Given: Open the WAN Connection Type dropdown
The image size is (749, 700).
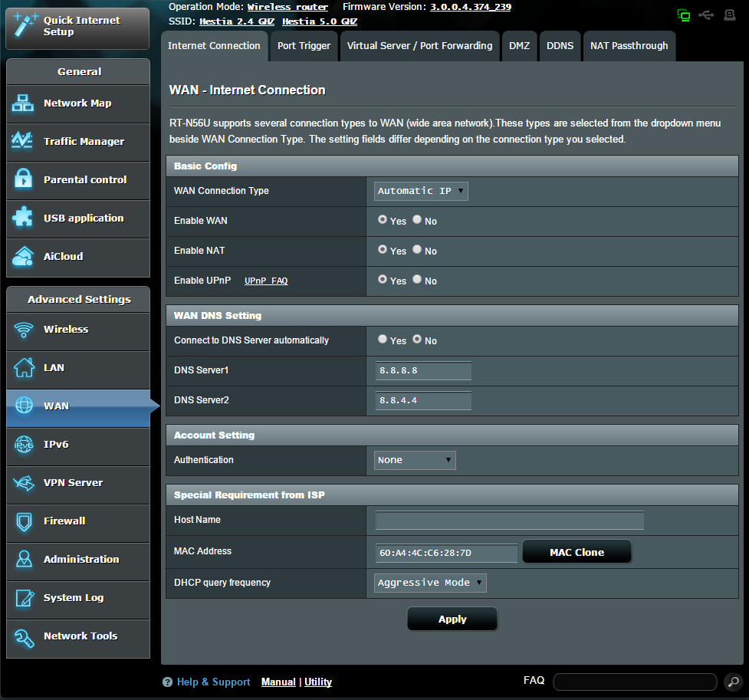Looking at the screenshot, I should click(x=421, y=191).
